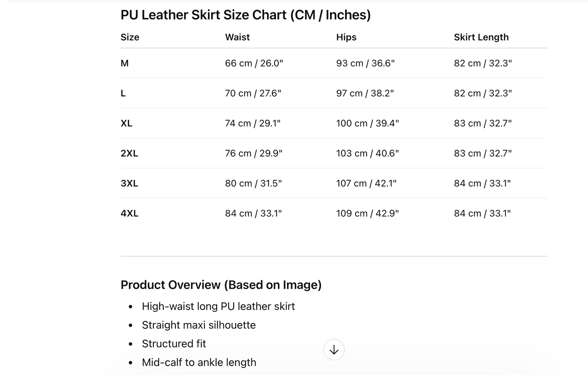Click the size 3XL row label
The height and width of the screenshot is (375, 588).
(x=129, y=183)
